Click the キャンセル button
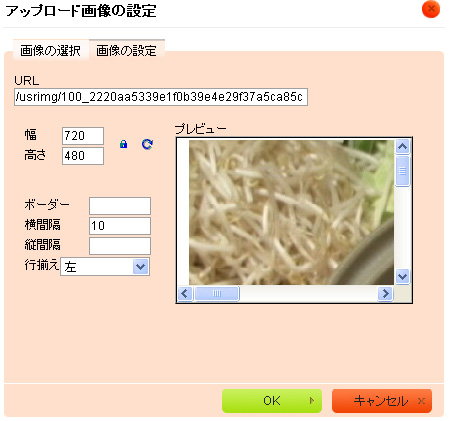The width and height of the screenshot is (449, 421). (x=382, y=401)
